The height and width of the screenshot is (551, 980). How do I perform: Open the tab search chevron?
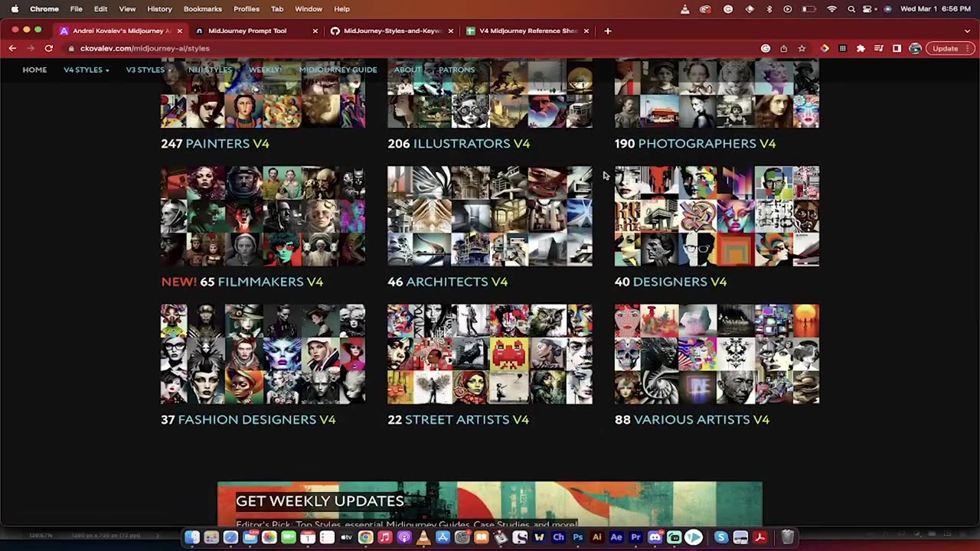pos(968,31)
